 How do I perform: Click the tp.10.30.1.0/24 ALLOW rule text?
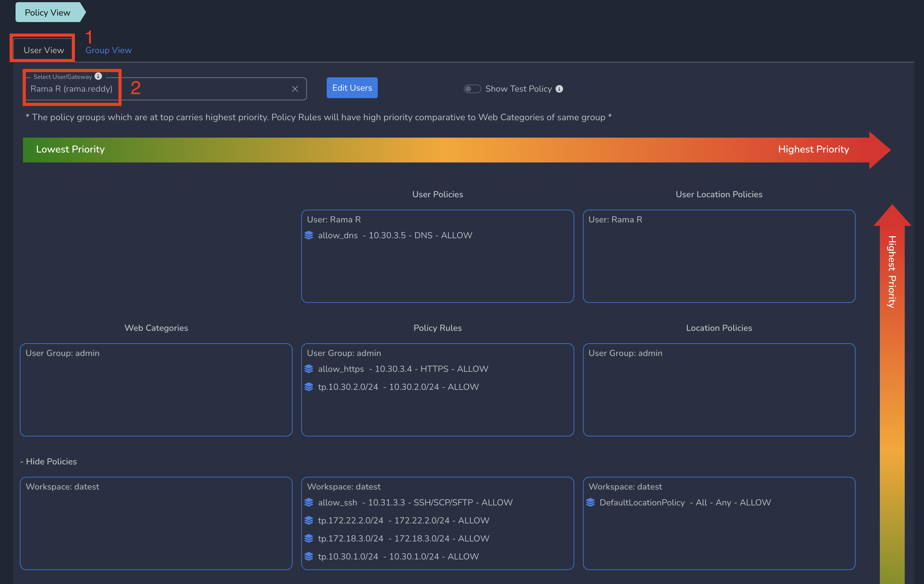point(399,556)
